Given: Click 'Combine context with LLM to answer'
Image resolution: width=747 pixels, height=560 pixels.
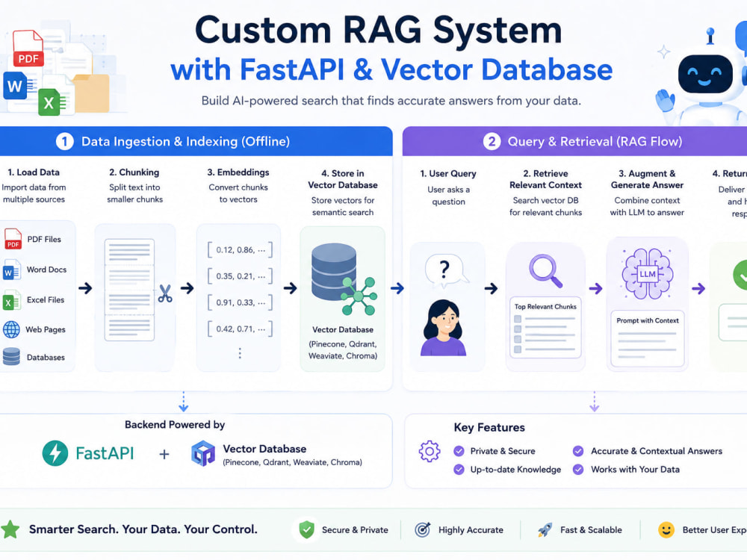Looking at the screenshot, I should coord(647,206).
